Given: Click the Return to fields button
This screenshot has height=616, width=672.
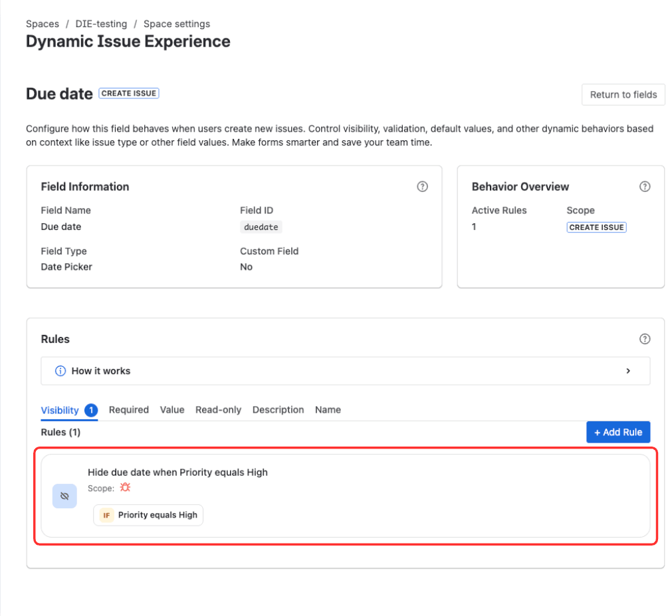Looking at the screenshot, I should pos(623,94).
